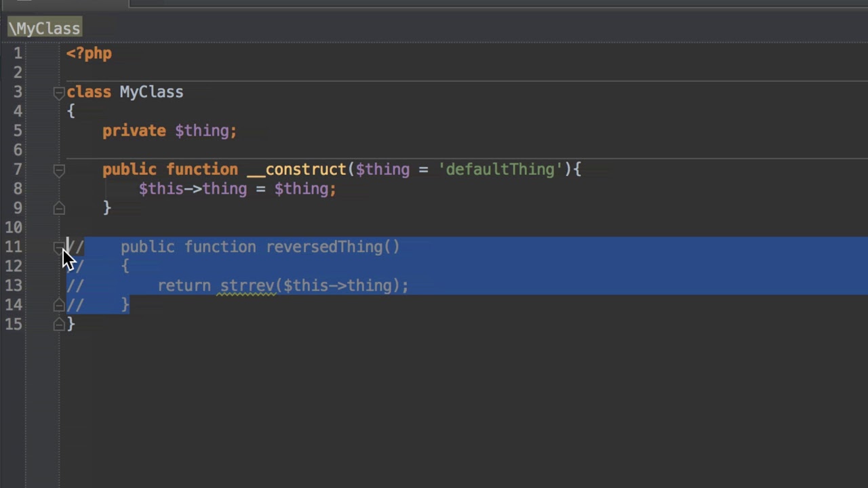Click fold end marker on line 9
This screenshot has width=868, height=488.
pyautogui.click(x=59, y=208)
